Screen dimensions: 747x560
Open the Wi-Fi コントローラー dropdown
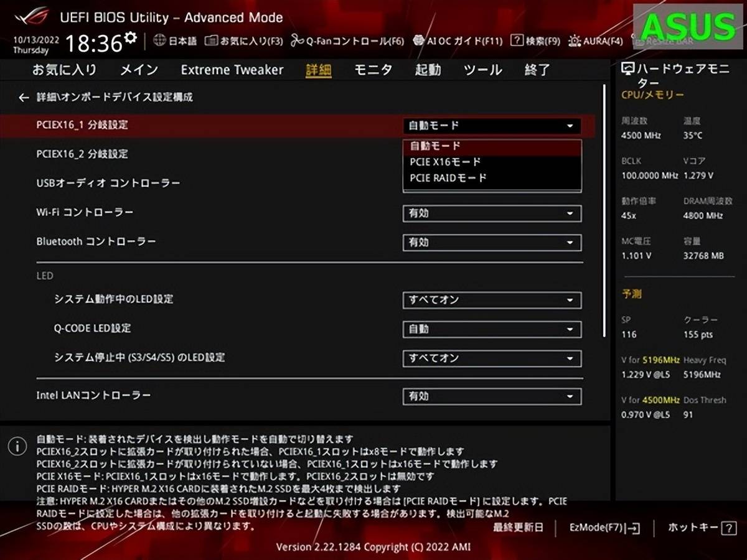492,213
